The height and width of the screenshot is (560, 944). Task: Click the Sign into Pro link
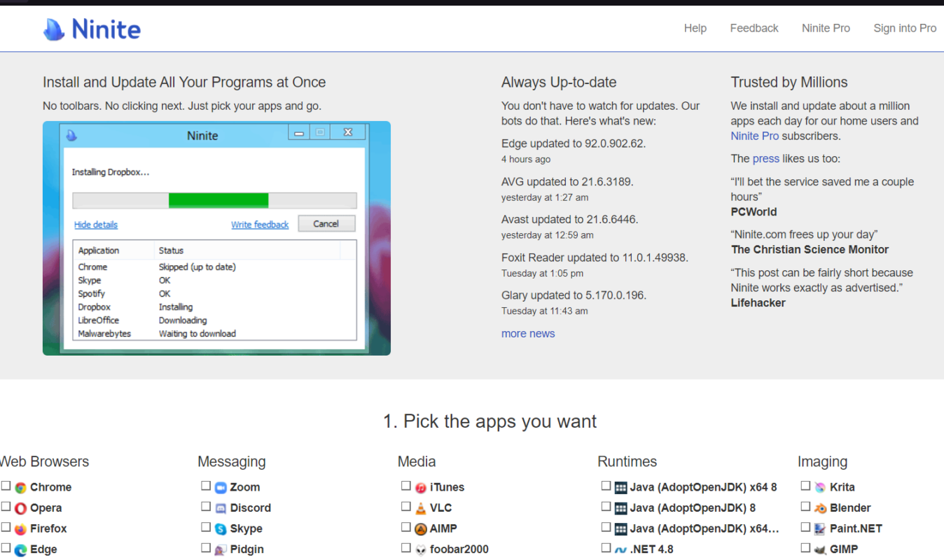pyautogui.click(x=905, y=28)
